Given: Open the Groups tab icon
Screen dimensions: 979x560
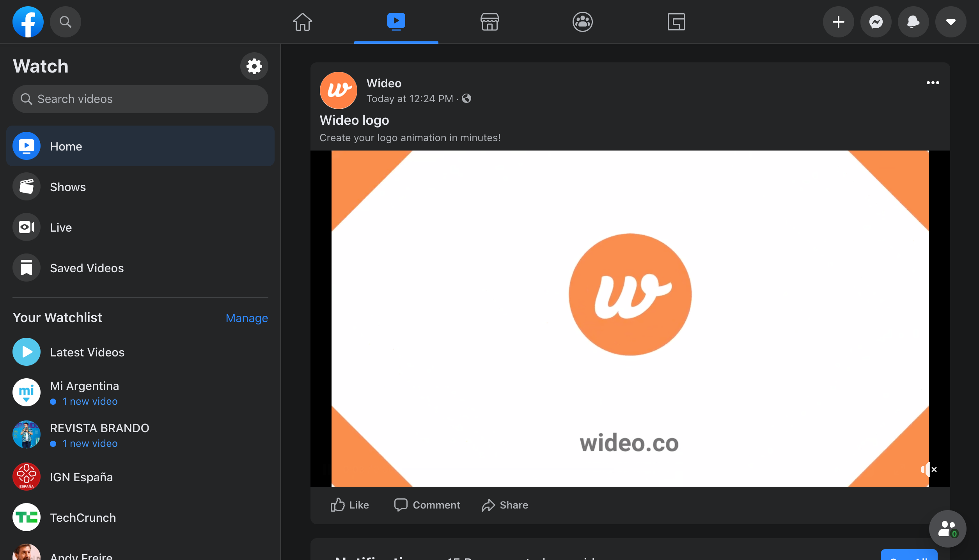Looking at the screenshot, I should [x=583, y=22].
